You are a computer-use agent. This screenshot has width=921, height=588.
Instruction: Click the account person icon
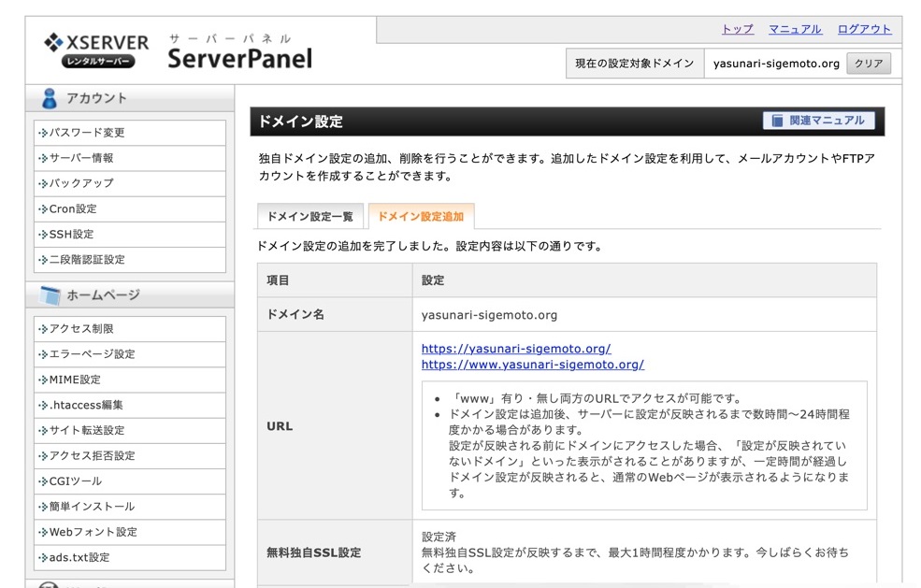[50, 98]
